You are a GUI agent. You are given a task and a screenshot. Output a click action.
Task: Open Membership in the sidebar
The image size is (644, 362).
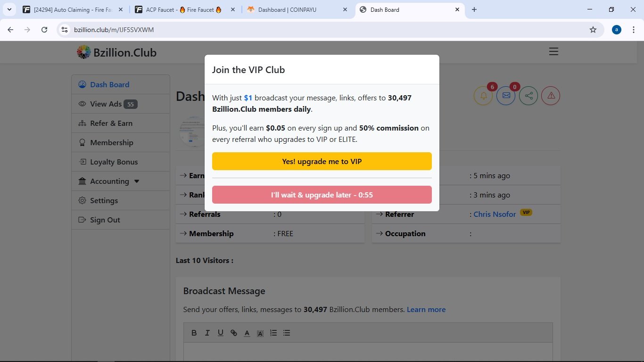point(120,142)
